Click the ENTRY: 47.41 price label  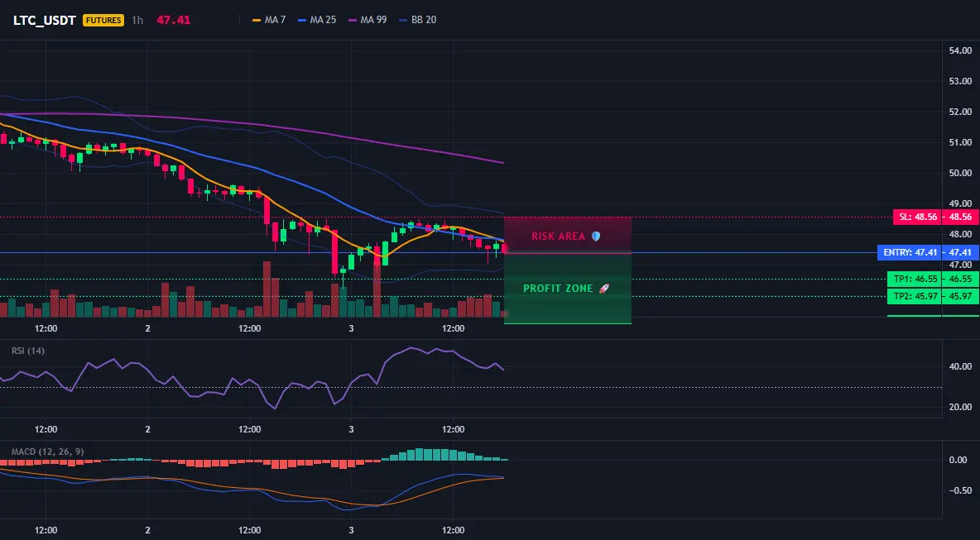[x=910, y=253]
